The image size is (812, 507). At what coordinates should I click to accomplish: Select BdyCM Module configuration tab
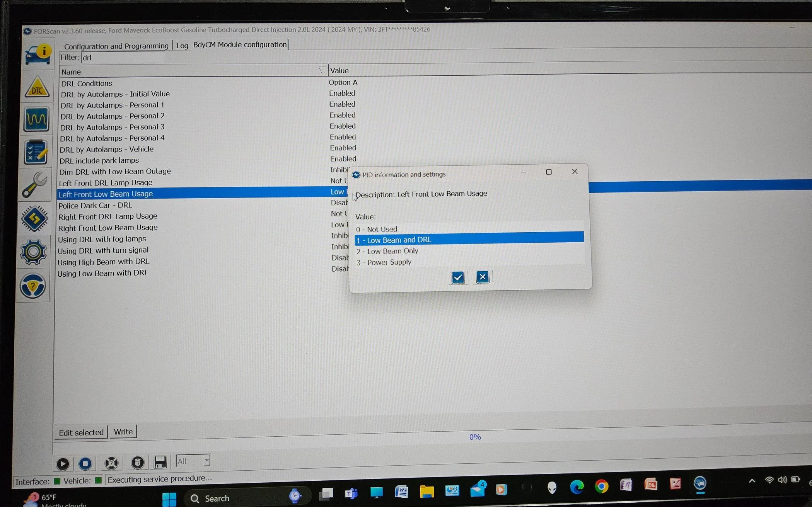(240, 44)
